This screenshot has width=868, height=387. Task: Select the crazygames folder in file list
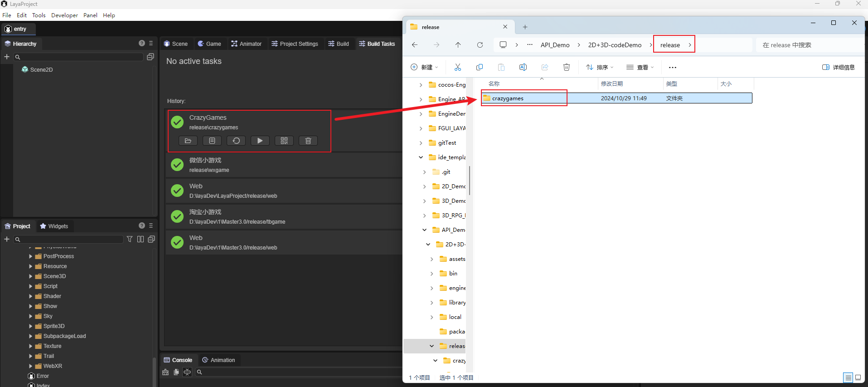point(508,98)
